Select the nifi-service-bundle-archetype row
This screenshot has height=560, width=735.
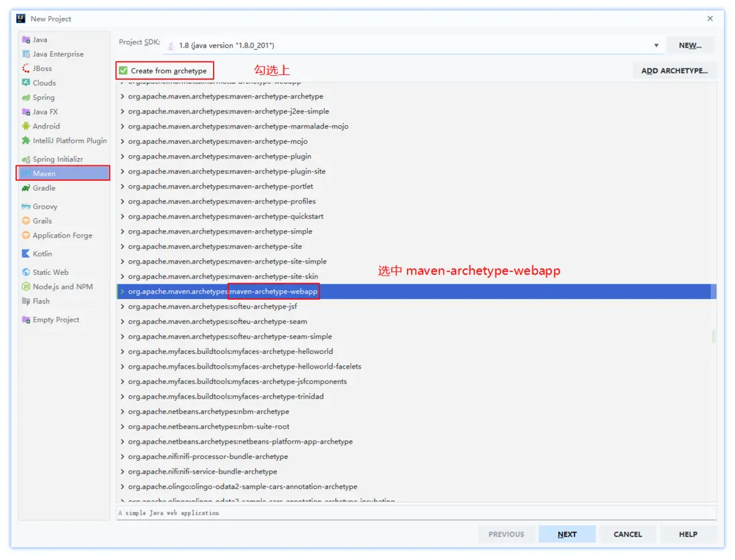[x=416, y=472]
